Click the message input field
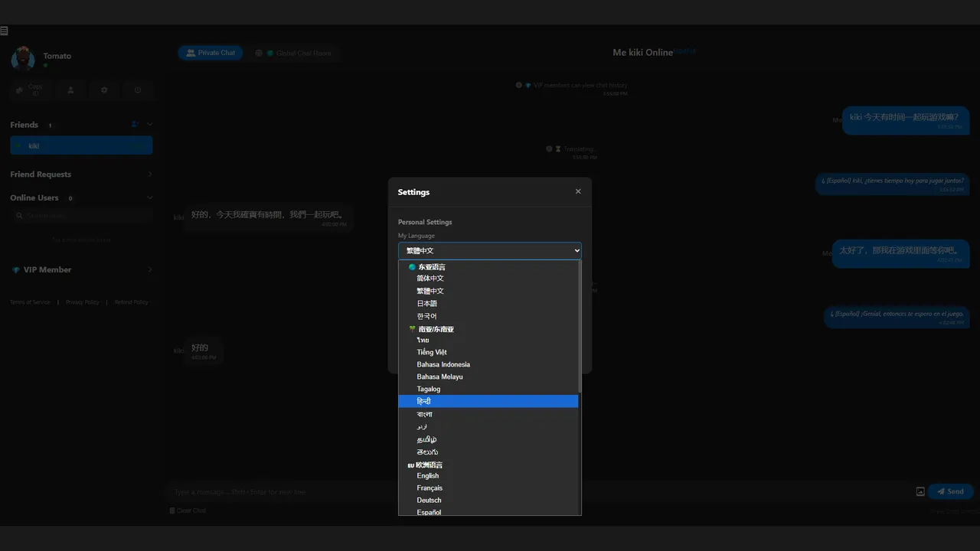Screen dimensions: 980x551 pyautogui.click(x=540, y=492)
